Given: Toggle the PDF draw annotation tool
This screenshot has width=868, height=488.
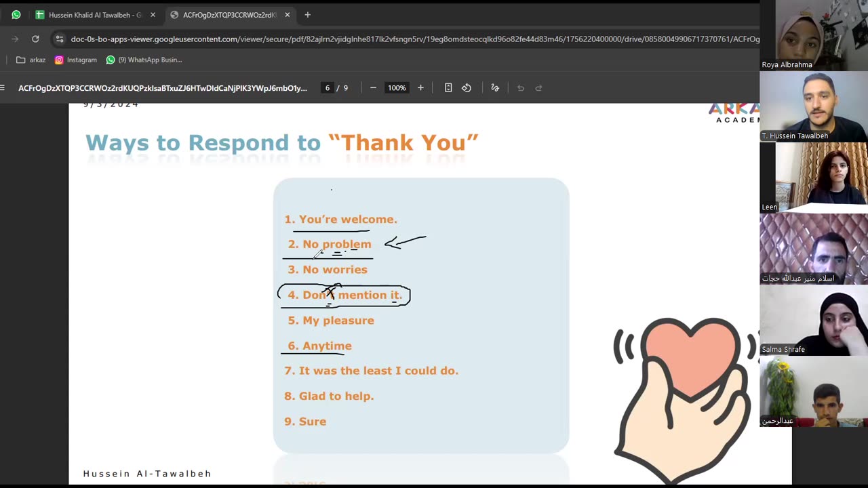Looking at the screenshot, I should click(x=495, y=87).
